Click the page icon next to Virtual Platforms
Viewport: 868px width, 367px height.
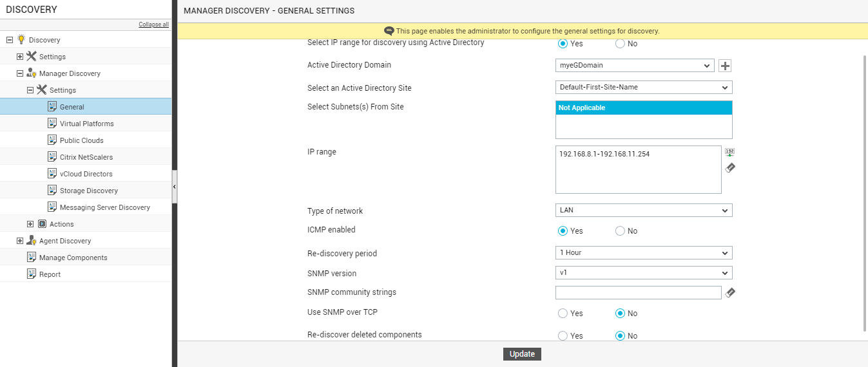(x=52, y=123)
